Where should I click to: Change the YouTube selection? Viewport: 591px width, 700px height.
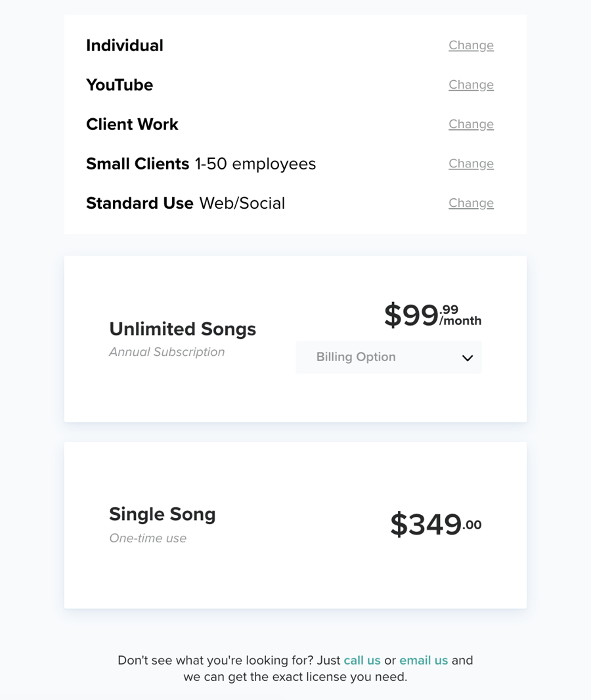[x=471, y=85]
